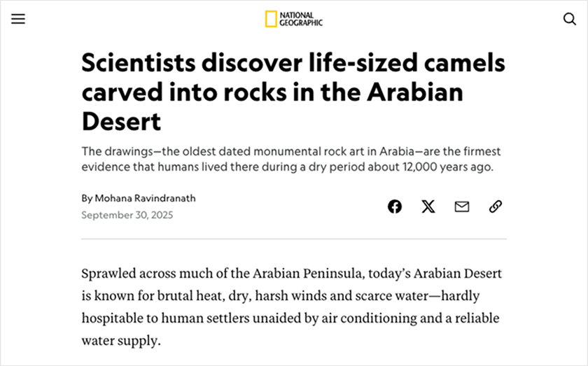
Task: Click the horizontal divider below the byline
Action: point(294,239)
